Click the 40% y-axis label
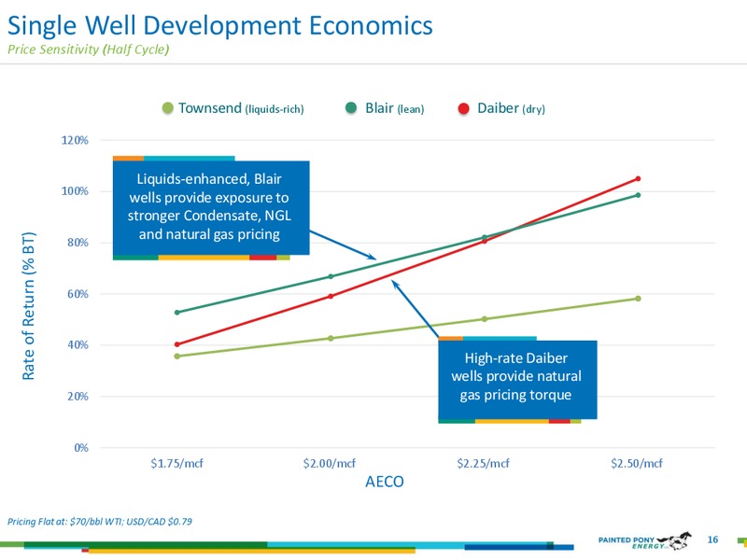 [78, 344]
